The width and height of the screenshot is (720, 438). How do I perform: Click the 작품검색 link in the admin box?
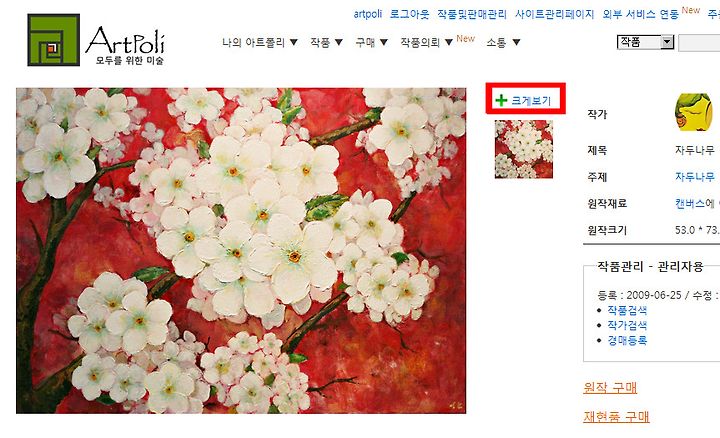627,310
